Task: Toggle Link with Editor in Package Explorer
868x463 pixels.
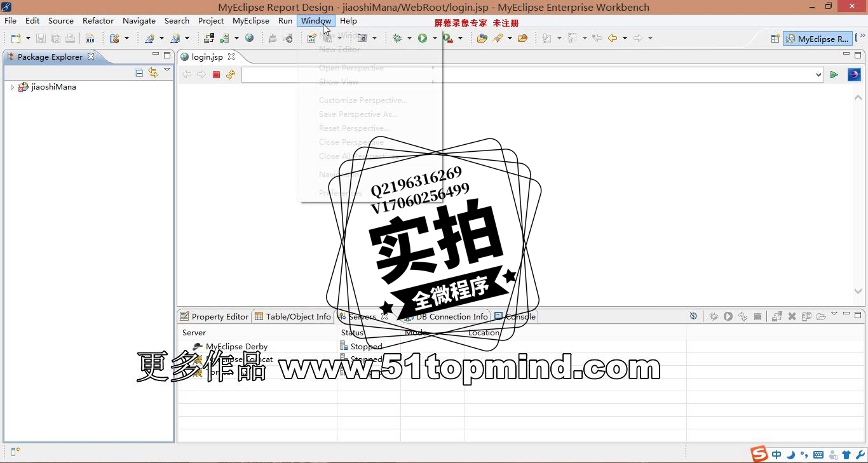Action: (x=153, y=72)
